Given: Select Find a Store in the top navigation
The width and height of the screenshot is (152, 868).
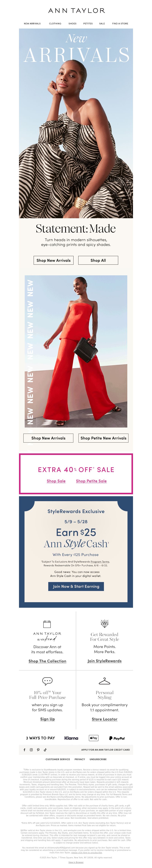Looking at the screenshot, I should pos(120,24).
